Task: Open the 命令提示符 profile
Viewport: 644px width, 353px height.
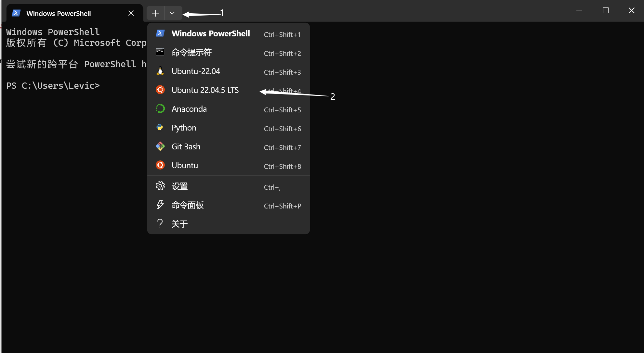Action: point(229,52)
